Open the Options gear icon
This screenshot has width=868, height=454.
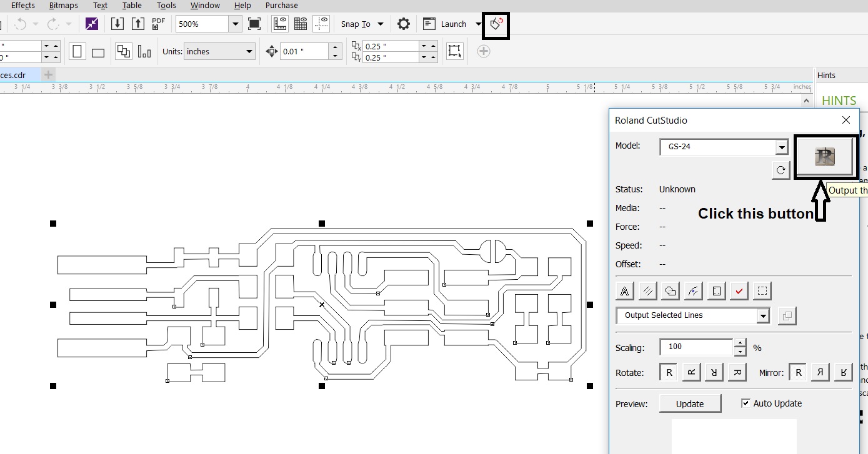click(404, 24)
